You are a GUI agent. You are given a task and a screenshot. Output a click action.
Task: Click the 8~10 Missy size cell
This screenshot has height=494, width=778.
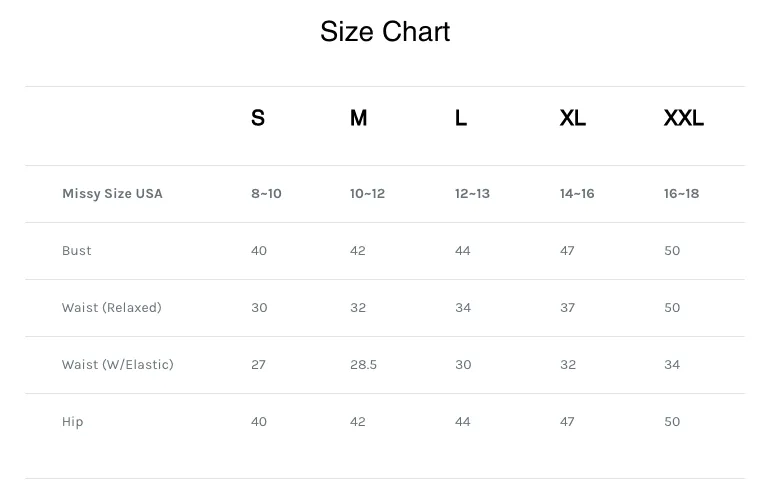click(266, 193)
